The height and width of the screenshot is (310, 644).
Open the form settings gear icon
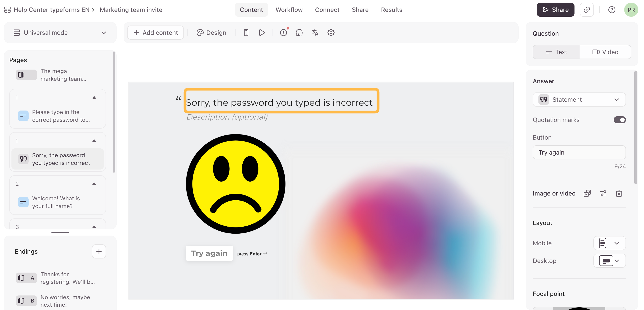[331, 33]
